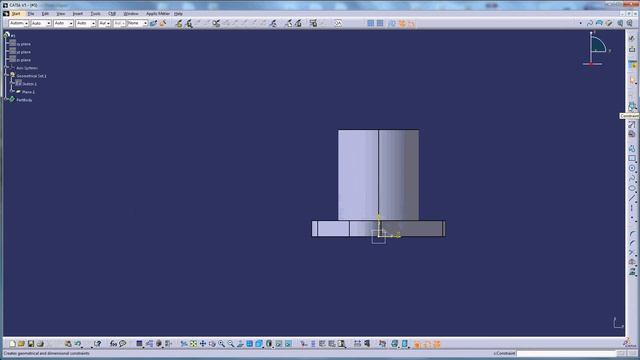The image size is (640, 360).
Task: Click the Zoom In icon
Action: 222,344
